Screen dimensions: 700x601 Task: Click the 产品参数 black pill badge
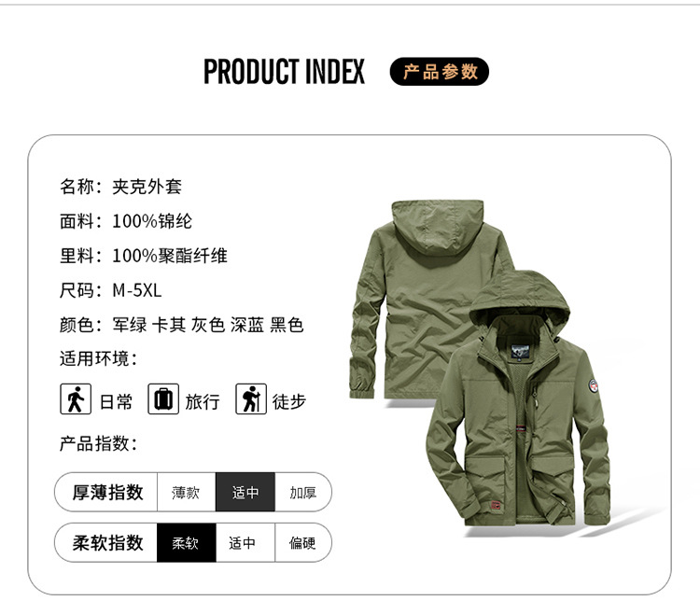click(440, 72)
